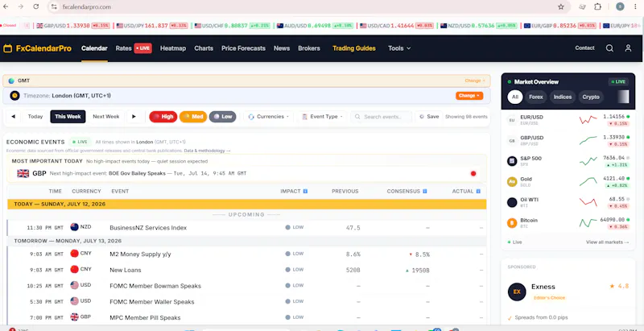This screenshot has width=644, height=331.
Task: Toggle the Med impact filter
Action: (x=193, y=117)
